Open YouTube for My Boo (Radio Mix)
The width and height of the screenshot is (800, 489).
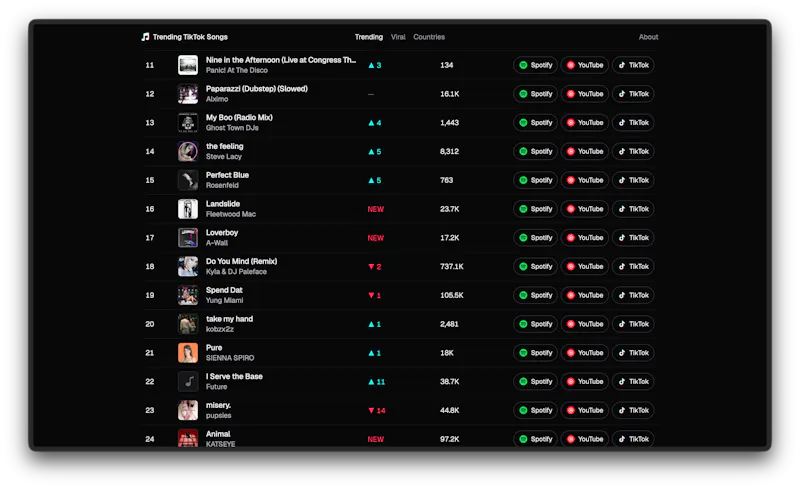pyautogui.click(x=585, y=123)
